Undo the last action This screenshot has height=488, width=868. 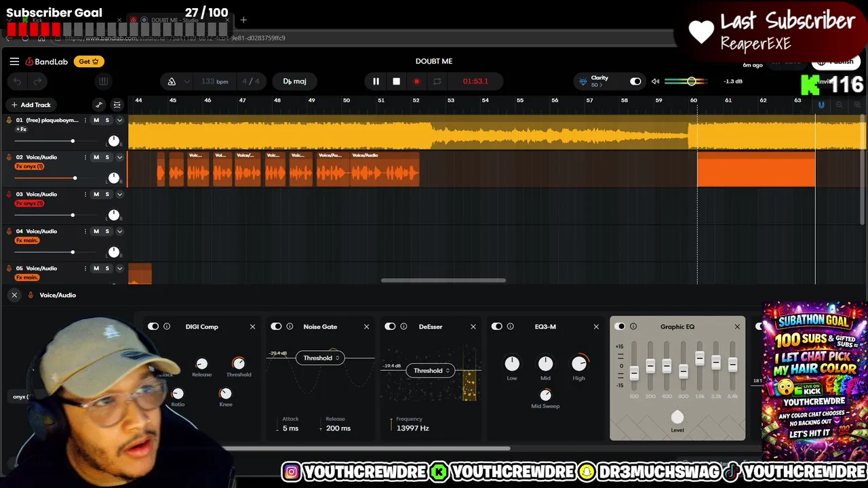coord(18,81)
